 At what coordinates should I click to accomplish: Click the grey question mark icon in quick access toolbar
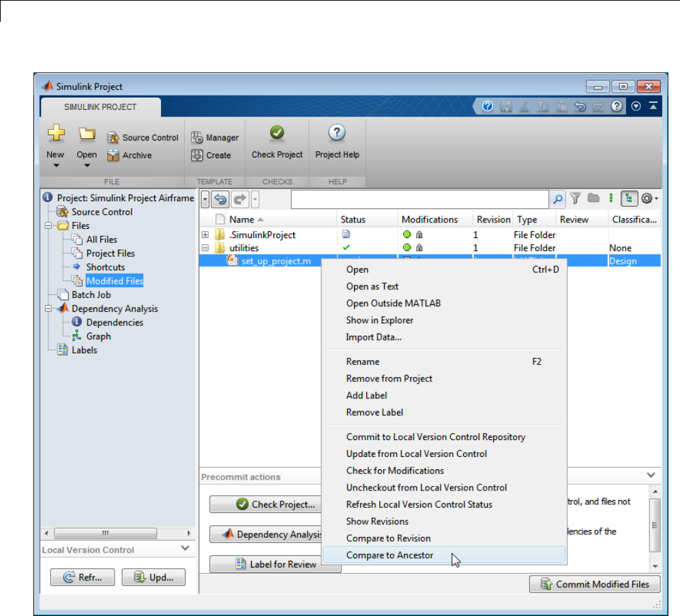point(617,106)
